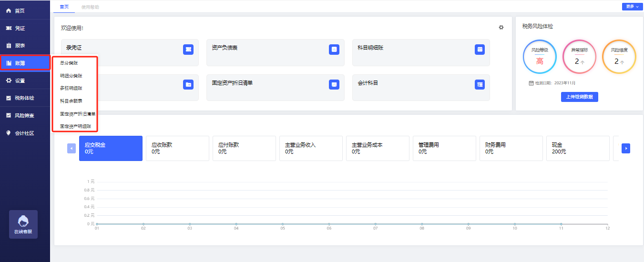The width and height of the screenshot is (644, 262).
Task: Open 报表 in the sidebar
Action: [x=25, y=46]
